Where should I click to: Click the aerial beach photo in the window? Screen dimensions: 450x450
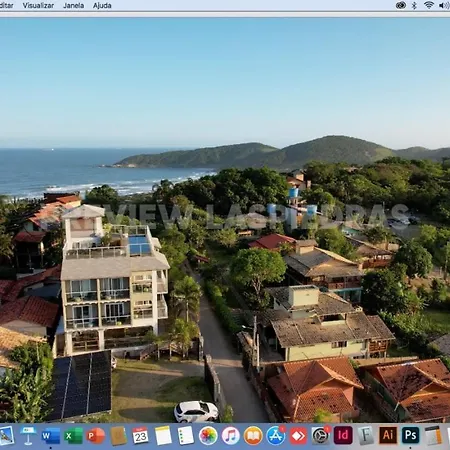225,220
